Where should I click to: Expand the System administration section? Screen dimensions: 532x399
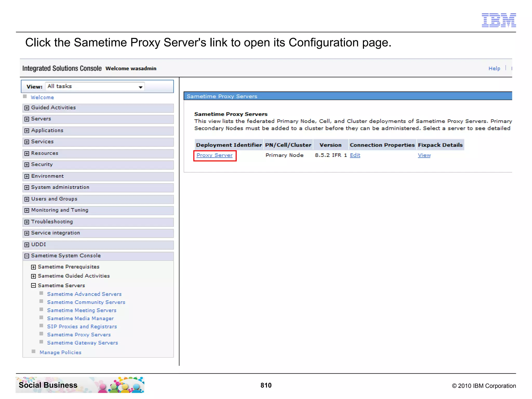(x=27, y=188)
